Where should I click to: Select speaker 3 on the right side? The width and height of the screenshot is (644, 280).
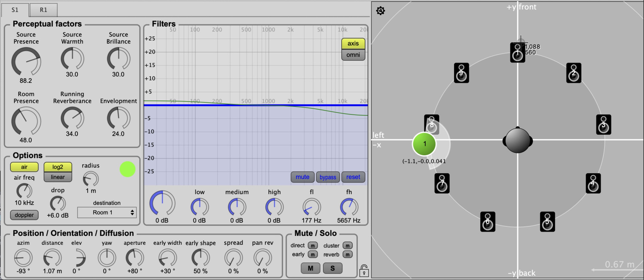(603, 124)
